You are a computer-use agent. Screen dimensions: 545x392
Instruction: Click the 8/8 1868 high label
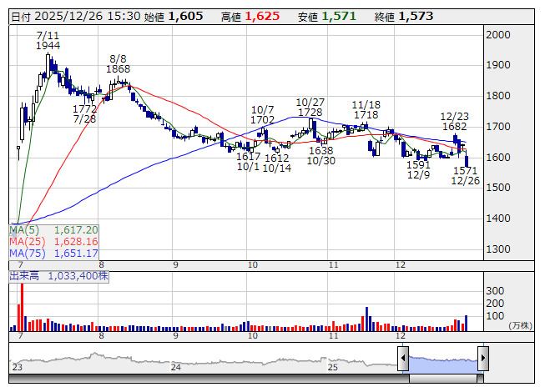[118, 64]
